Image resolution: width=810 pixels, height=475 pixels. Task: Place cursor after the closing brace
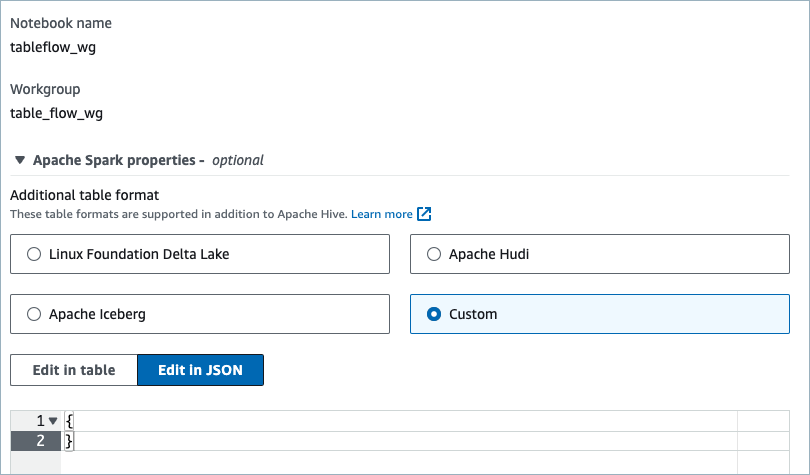(74, 441)
